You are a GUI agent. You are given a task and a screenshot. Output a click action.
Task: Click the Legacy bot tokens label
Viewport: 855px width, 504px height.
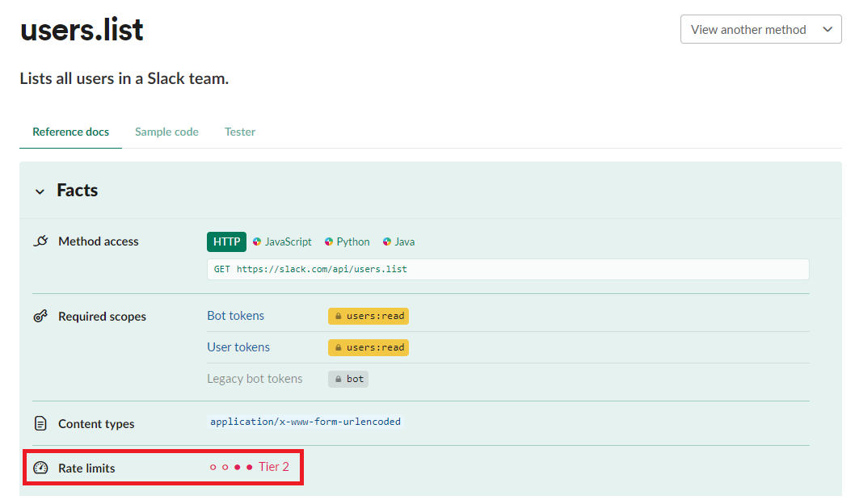pos(255,380)
